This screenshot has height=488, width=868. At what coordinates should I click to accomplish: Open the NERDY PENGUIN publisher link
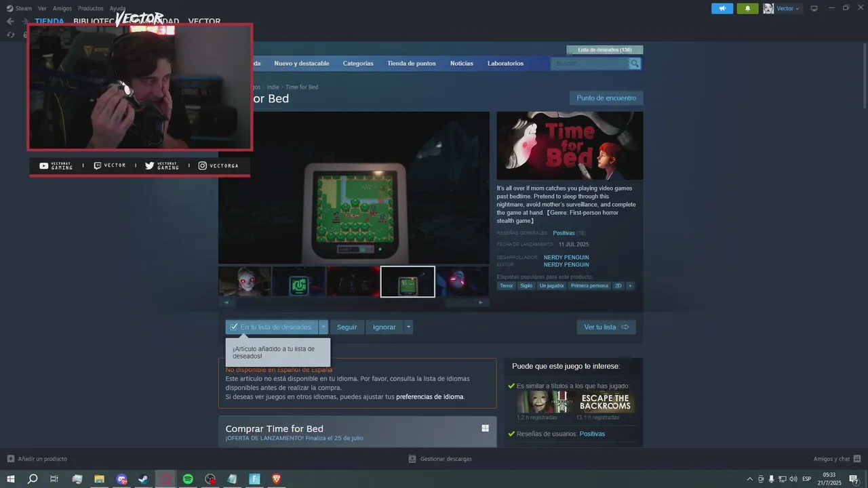coord(566,264)
